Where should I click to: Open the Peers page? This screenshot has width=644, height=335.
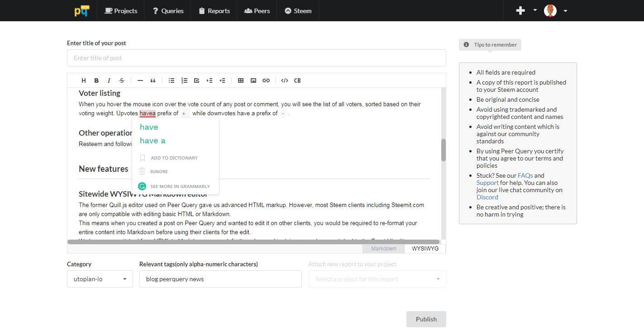click(x=257, y=11)
